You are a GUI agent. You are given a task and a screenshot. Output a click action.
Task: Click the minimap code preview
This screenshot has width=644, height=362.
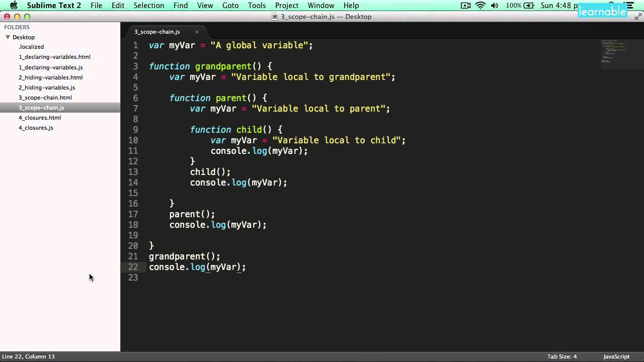pyautogui.click(x=614, y=52)
